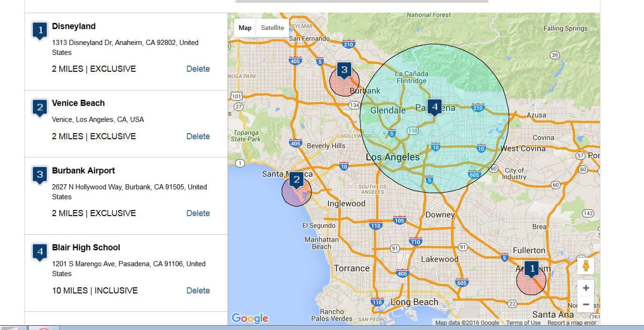Select the number 2 badge beside Venice Beach
Viewport: 644px width, 330px height.
click(x=40, y=108)
